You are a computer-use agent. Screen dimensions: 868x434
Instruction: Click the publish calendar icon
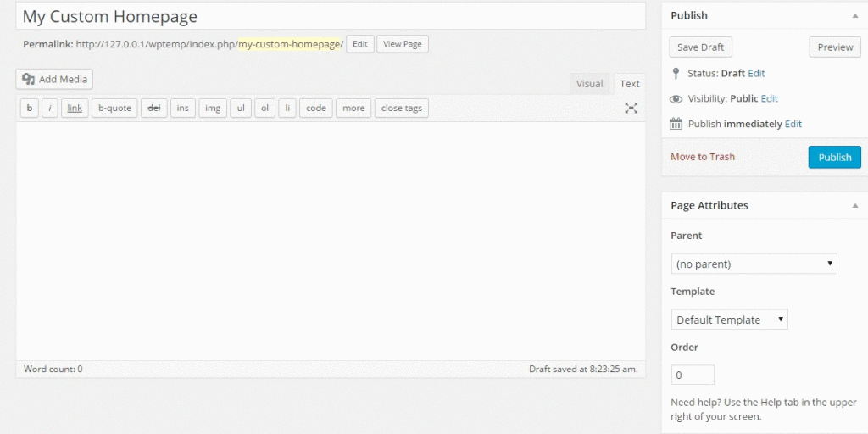(x=676, y=124)
